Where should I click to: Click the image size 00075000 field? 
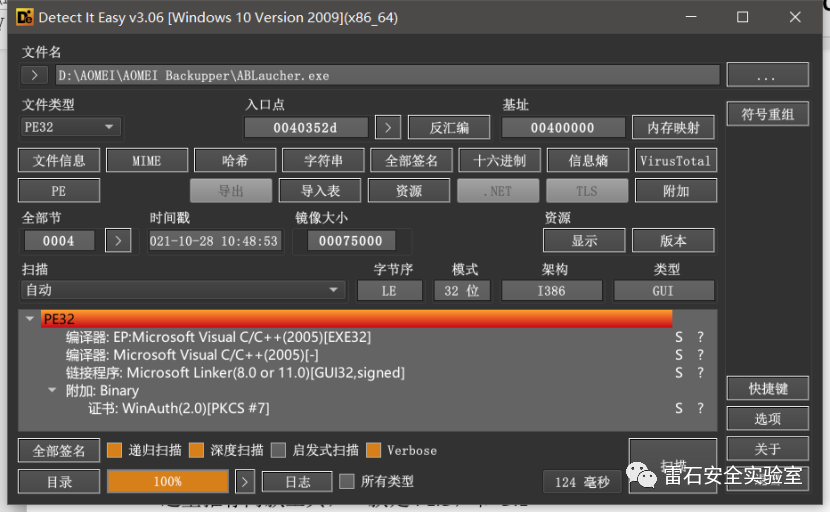point(351,241)
